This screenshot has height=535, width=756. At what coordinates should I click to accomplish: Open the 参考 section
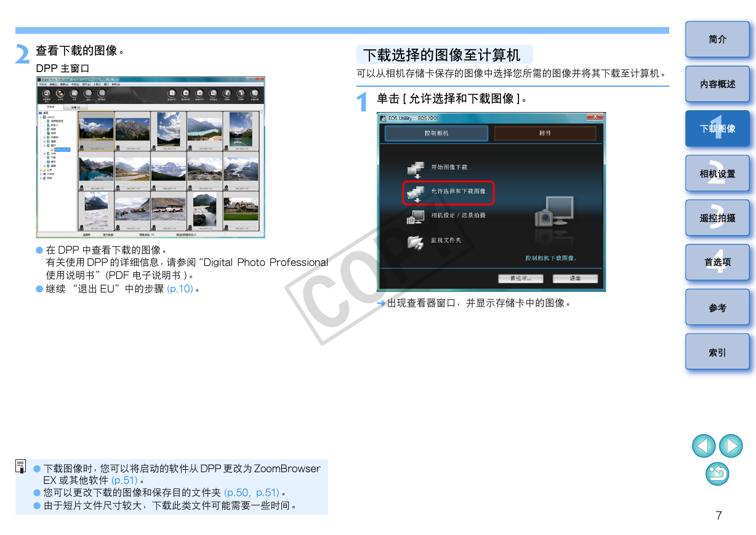pos(717,308)
